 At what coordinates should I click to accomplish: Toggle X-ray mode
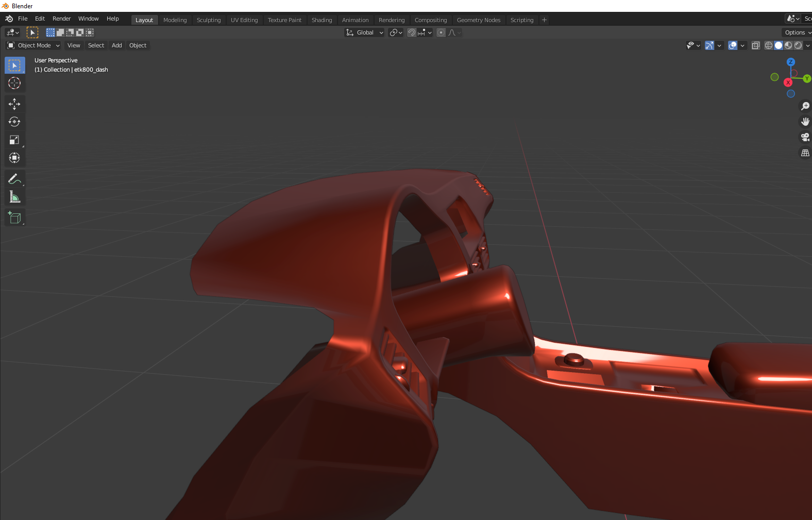(756, 45)
